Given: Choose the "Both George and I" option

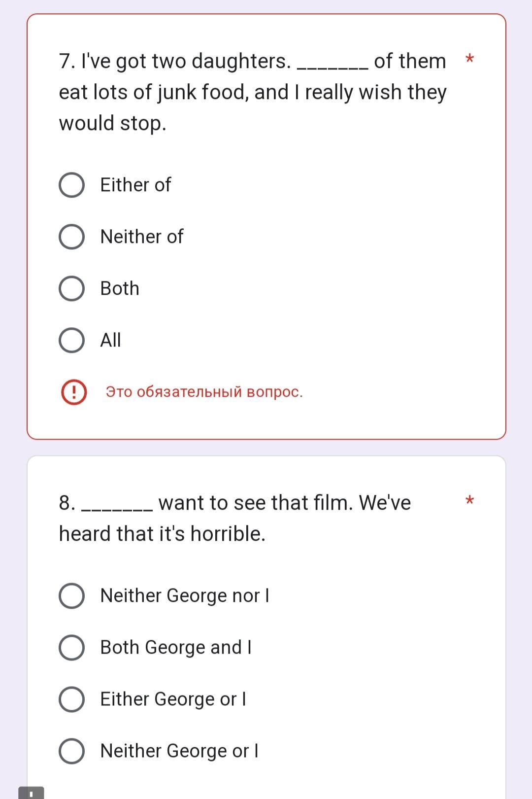Looking at the screenshot, I should coord(71,648).
